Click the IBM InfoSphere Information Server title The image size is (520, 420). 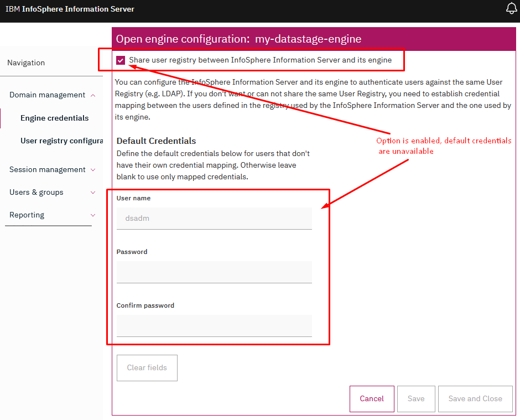70,9
